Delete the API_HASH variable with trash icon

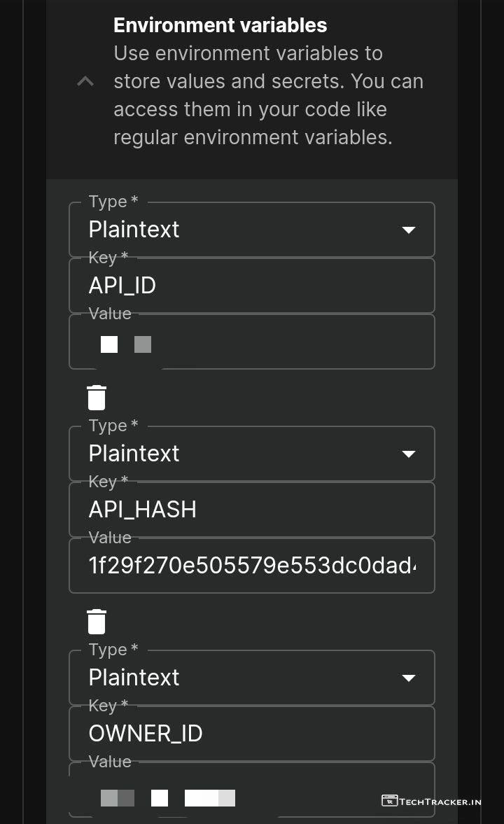point(96,621)
